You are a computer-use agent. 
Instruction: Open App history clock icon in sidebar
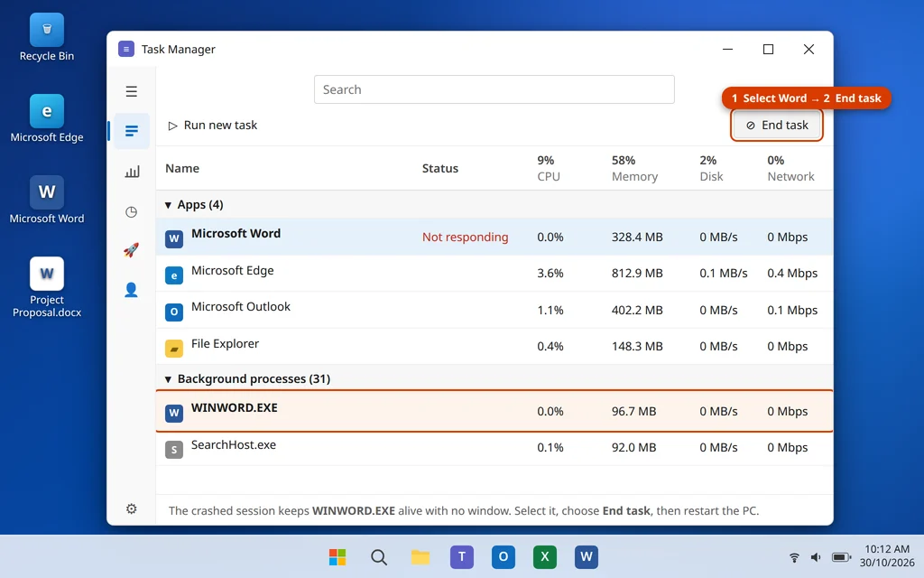click(132, 211)
